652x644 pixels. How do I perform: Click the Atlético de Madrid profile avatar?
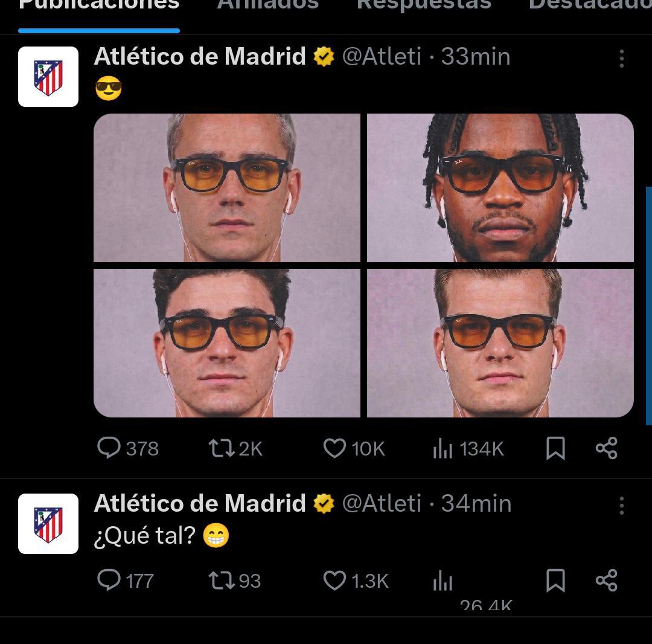[x=48, y=76]
